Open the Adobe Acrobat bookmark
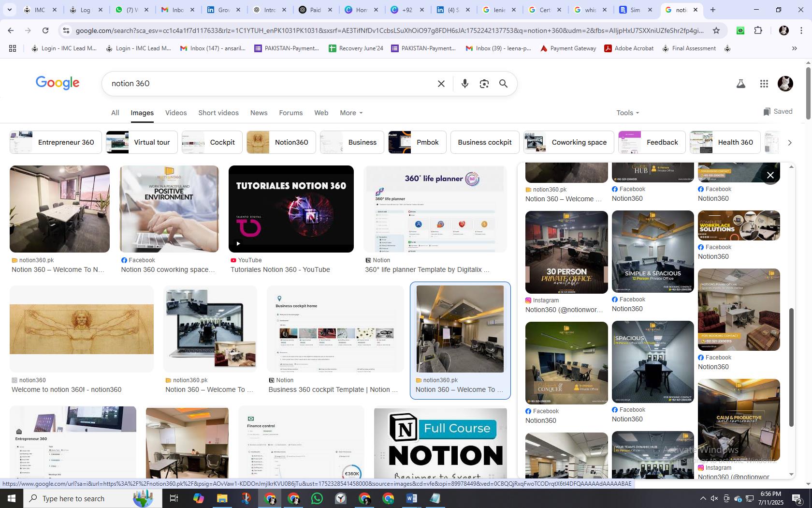812x508 pixels. (x=629, y=48)
